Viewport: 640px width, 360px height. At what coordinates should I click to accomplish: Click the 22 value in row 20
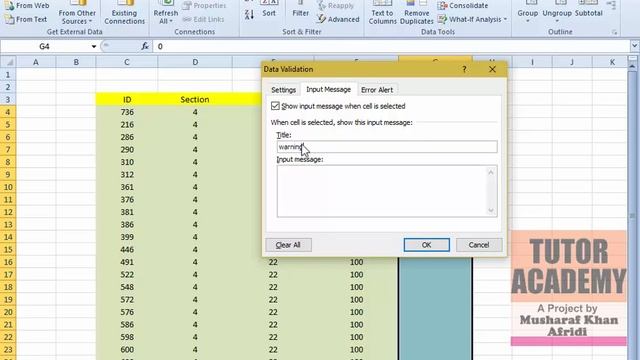(273, 312)
